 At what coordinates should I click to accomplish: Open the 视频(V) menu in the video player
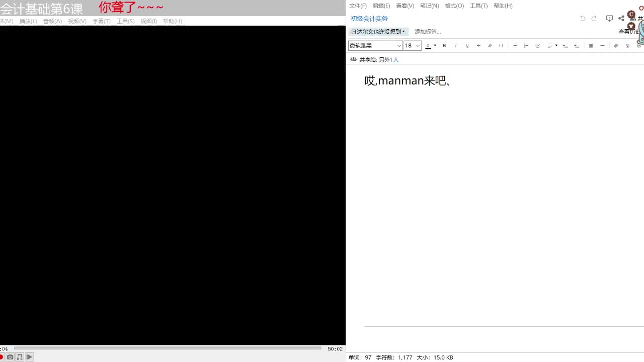pyautogui.click(x=77, y=21)
